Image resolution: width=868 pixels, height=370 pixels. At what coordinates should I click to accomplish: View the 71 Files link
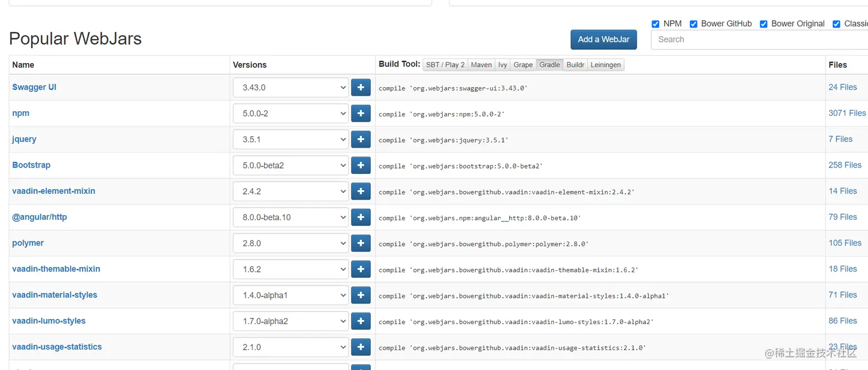843,295
